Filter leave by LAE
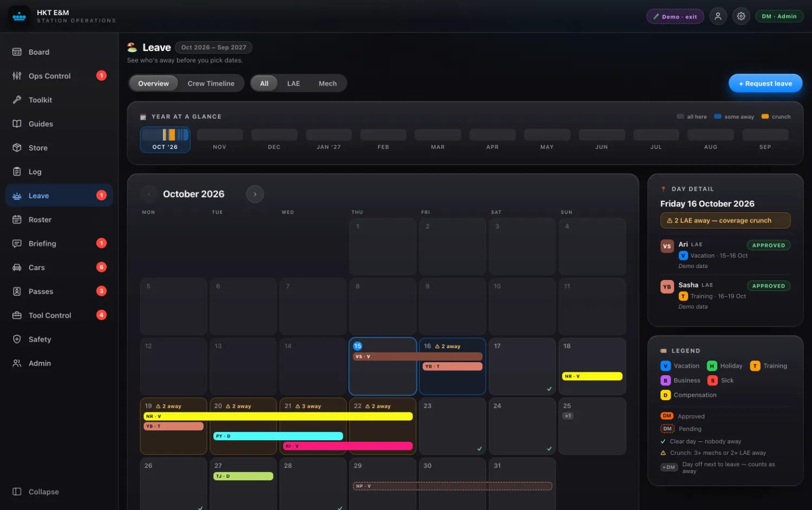 coord(293,83)
